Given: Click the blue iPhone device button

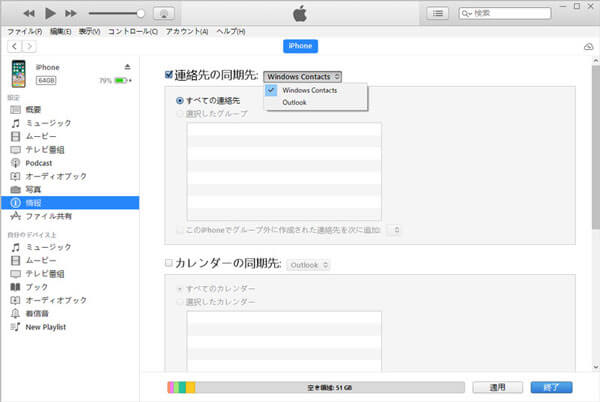Looking at the screenshot, I should pos(300,46).
